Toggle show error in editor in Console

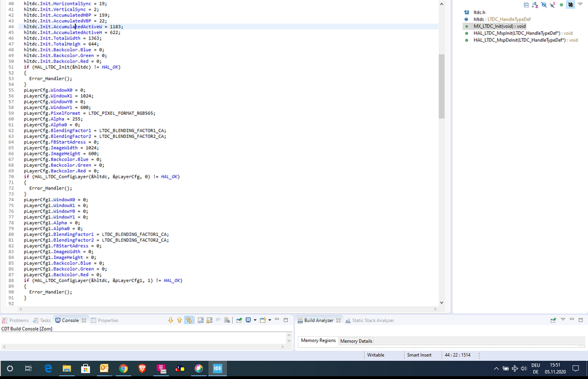188,320
